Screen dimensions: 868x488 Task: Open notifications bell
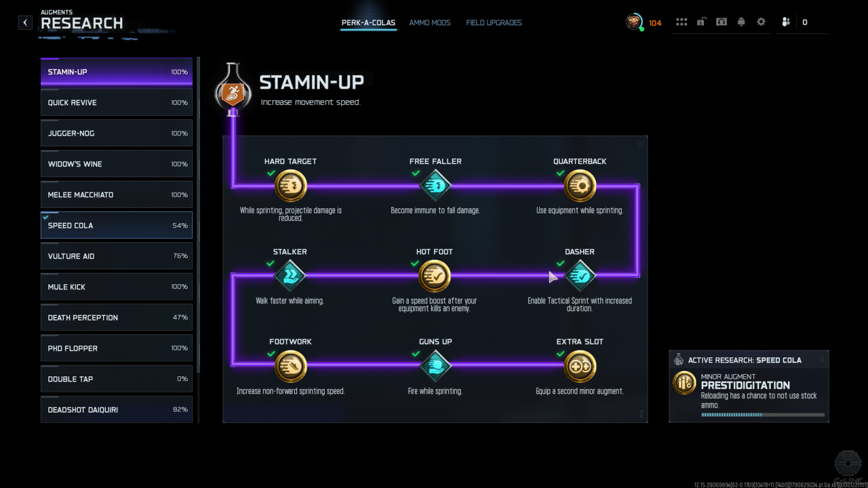click(x=741, y=22)
